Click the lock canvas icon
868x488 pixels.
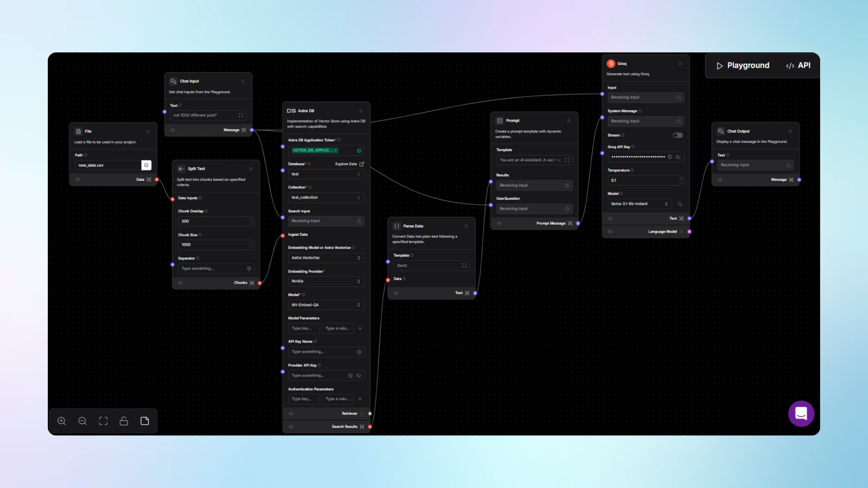[124, 421]
